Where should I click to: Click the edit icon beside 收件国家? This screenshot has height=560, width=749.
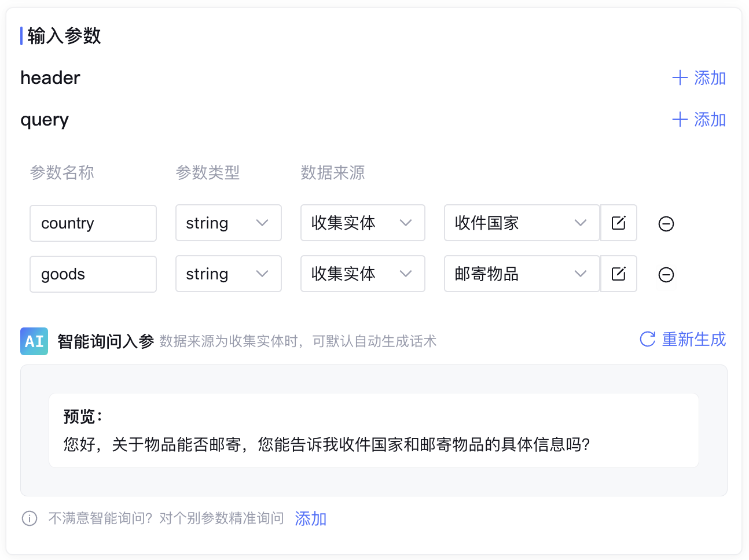[618, 223]
